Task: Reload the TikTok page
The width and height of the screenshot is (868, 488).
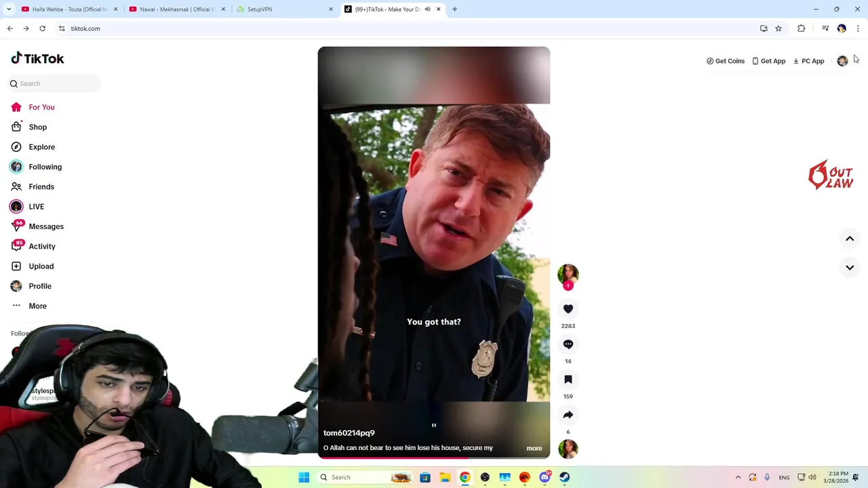Action: (x=42, y=28)
